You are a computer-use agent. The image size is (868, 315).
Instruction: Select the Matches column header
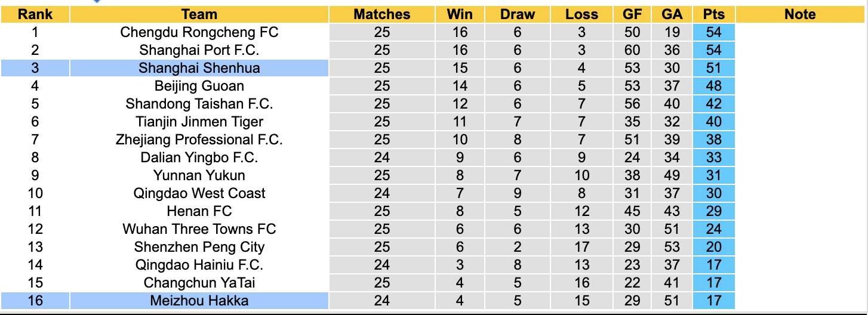(x=382, y=14)
